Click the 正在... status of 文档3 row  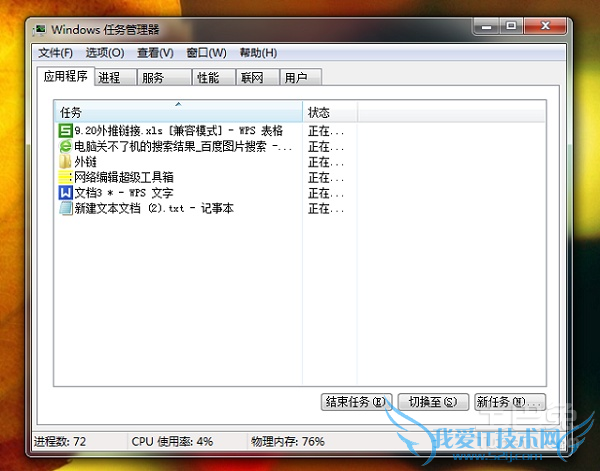click(326, 193)
